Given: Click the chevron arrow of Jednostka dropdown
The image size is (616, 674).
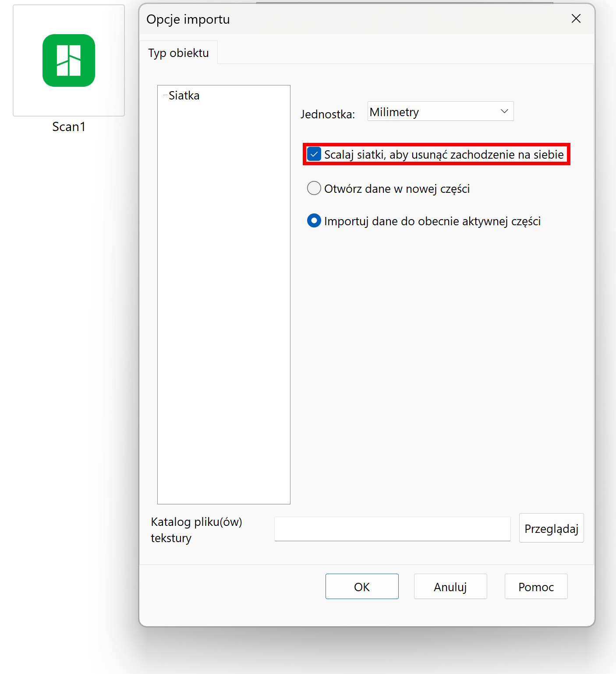Looking at the screenshot, I should coord(504,111).
